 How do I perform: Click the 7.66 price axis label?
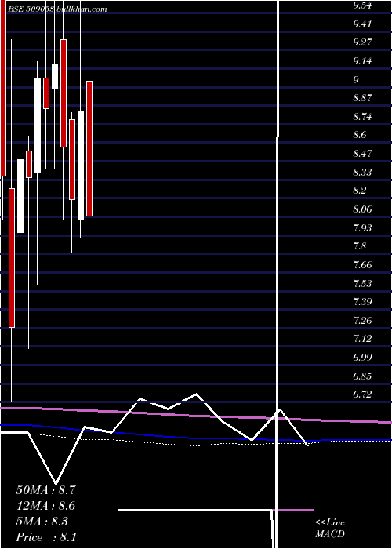tap(362, 265)
